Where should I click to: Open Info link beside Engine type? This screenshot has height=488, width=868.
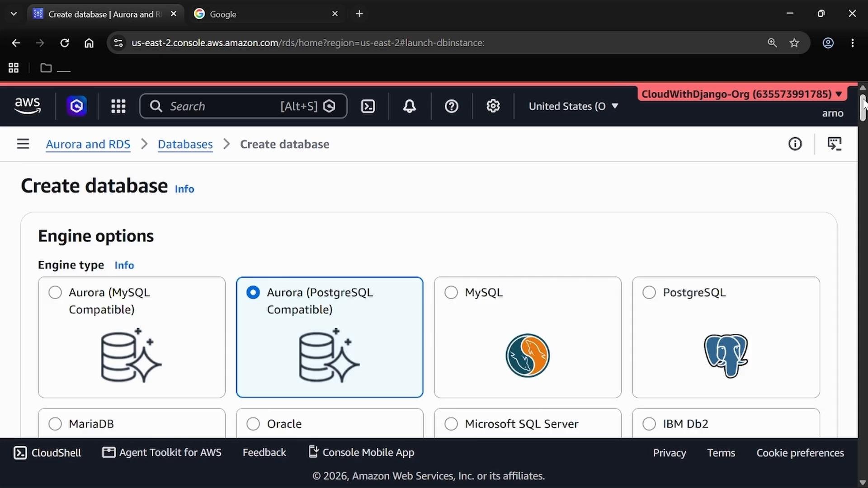124,265
